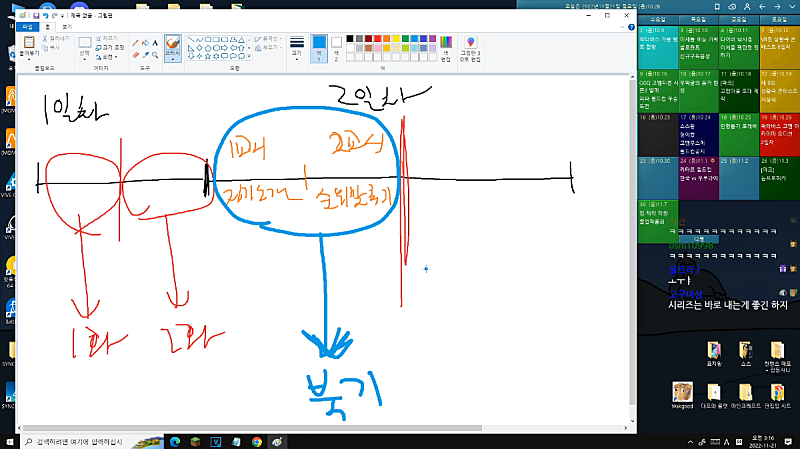Open Google Chrome from the taskbar

257,442
